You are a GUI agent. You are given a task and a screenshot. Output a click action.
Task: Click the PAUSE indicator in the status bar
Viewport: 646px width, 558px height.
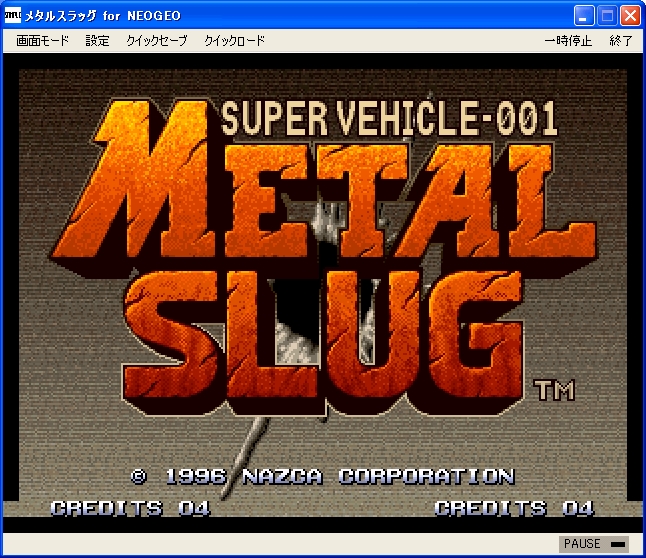click(594, 544)
